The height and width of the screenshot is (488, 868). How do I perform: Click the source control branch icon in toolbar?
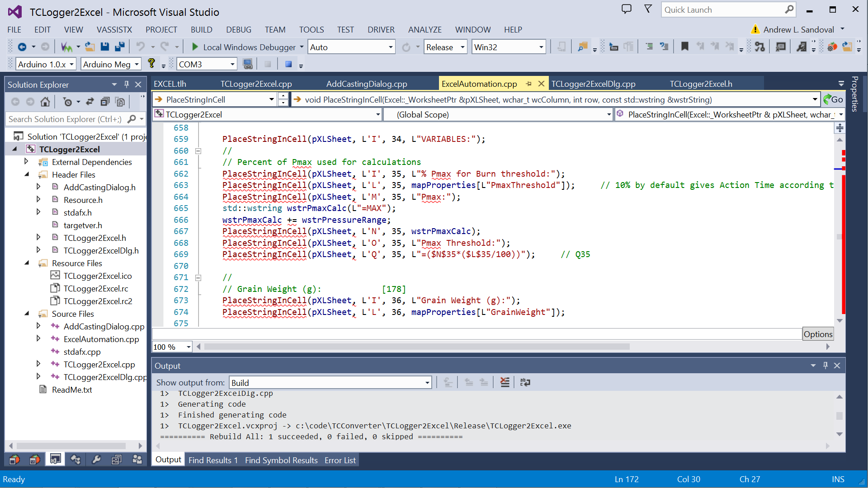click(x=760, y=47)
